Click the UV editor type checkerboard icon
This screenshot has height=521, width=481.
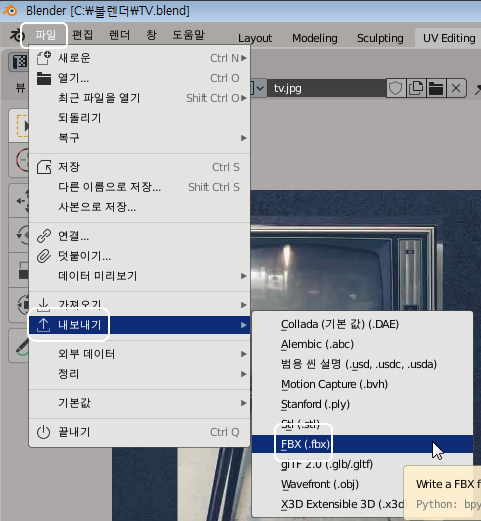tap(19, 62)
